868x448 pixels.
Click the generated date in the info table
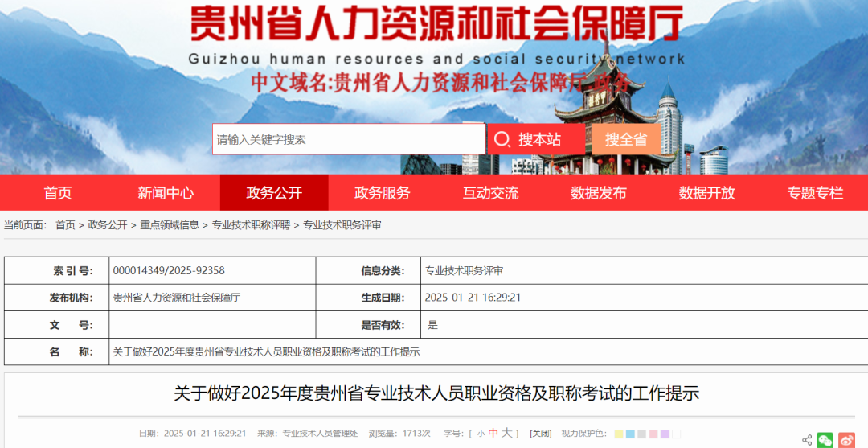[473, 298]
